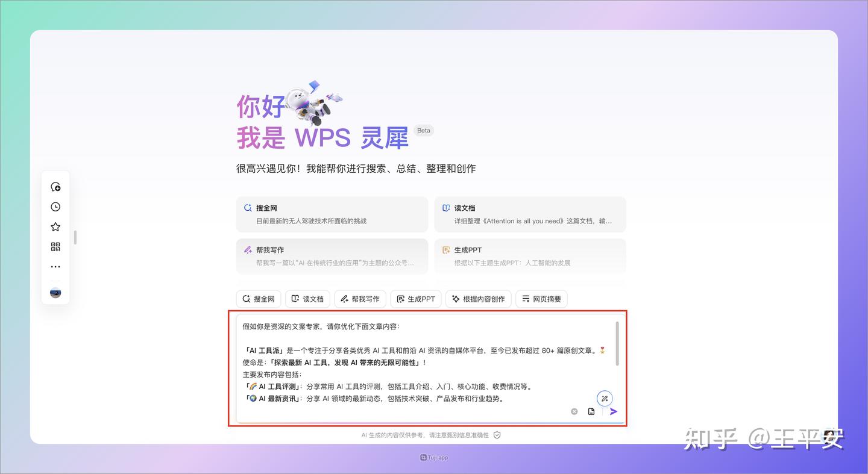Click the shield icon next to the disclaimer
868x474 pixels.
coord(496,435)
